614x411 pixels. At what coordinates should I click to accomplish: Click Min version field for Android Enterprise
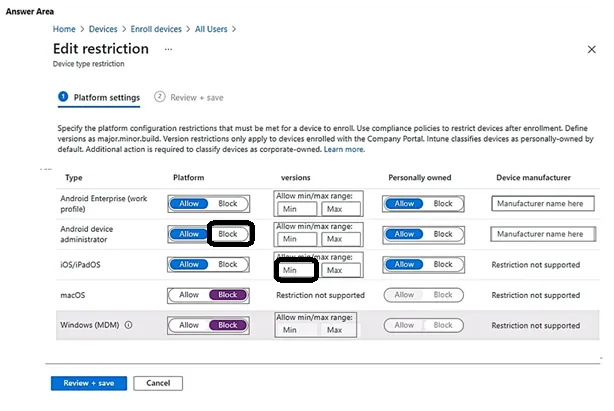[296, 209]
